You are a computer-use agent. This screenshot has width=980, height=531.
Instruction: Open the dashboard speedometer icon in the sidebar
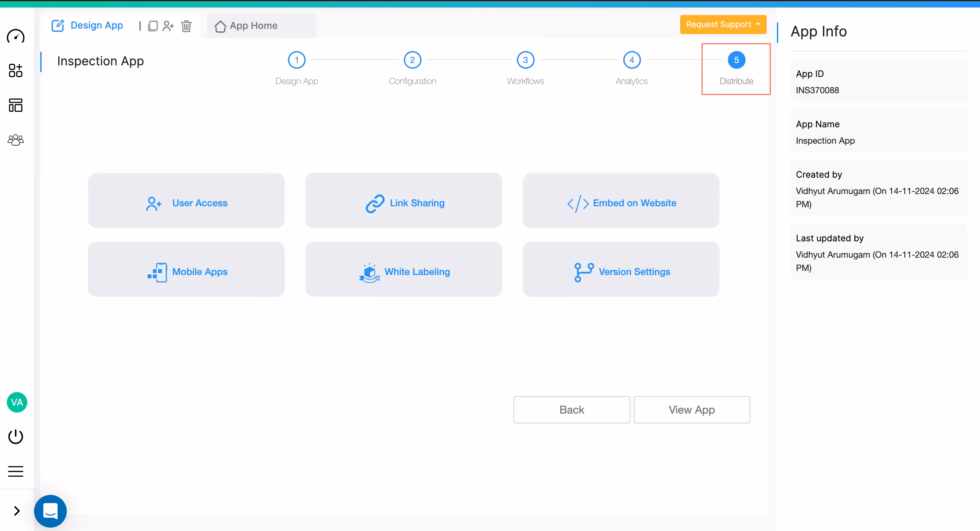pyautogui.click(x=16, y=36)
